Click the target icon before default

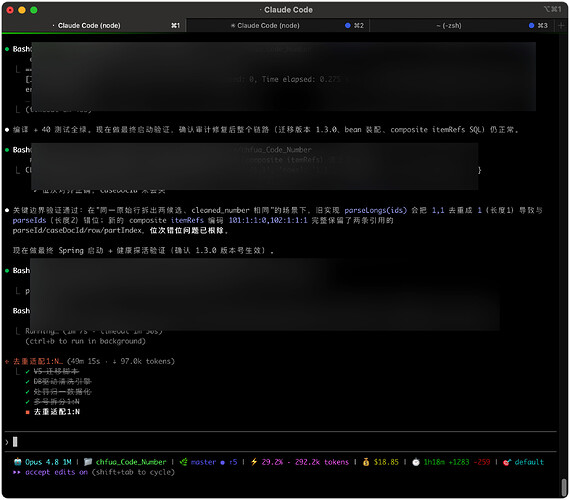point(507,462)
